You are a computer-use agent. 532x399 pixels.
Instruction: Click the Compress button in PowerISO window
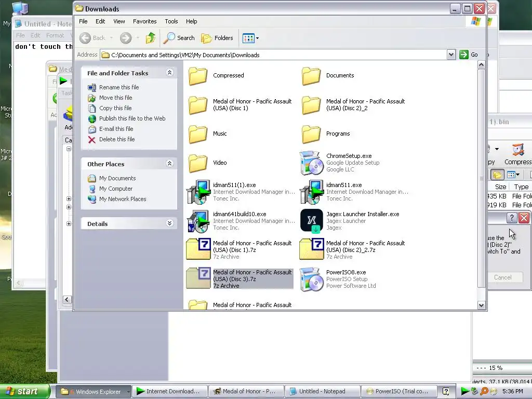click(x=518, y=154)
